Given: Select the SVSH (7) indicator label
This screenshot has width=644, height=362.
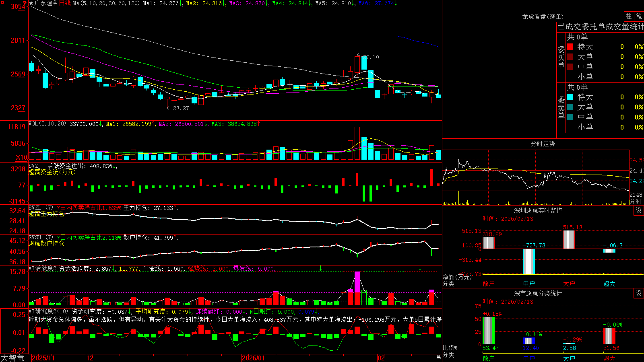Looking at the screenshot, I should coord(41,238).
